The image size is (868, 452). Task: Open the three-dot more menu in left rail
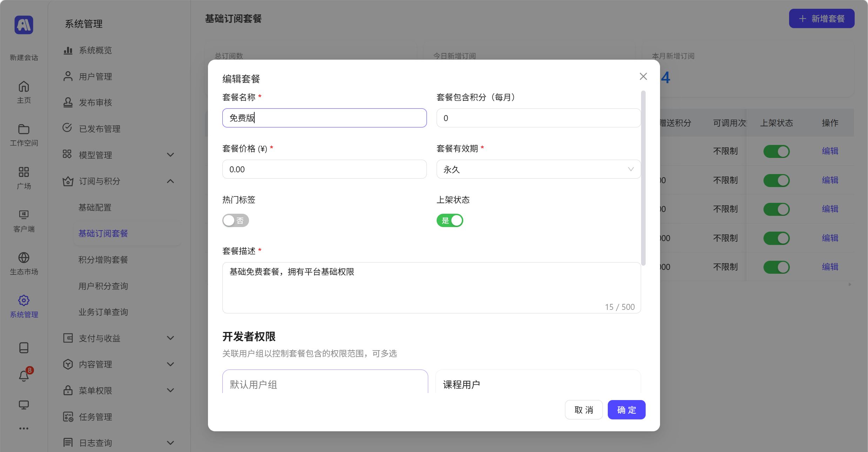click(x=24, y=428)
